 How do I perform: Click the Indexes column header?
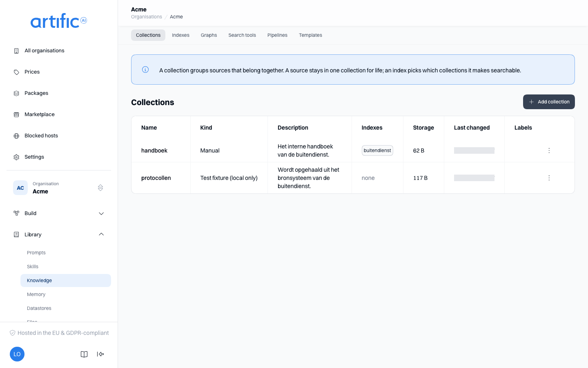pyautogui.click(x=372, y=128)
